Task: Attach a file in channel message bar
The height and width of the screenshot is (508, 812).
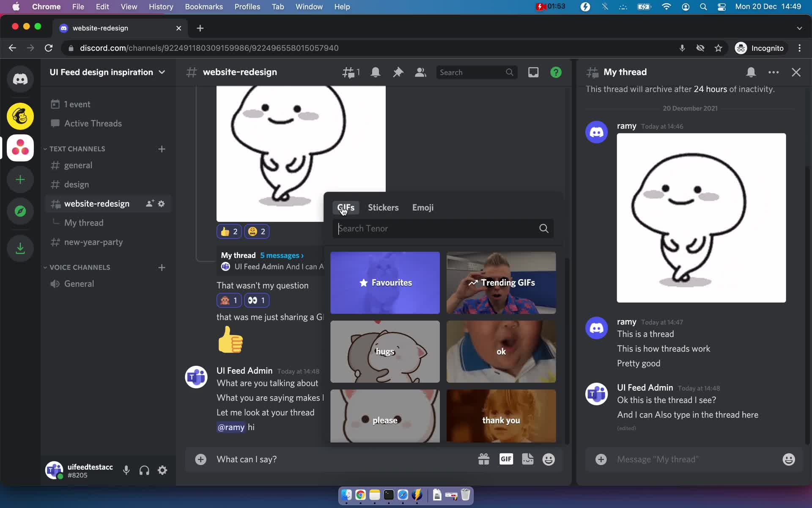Action: 200,459
